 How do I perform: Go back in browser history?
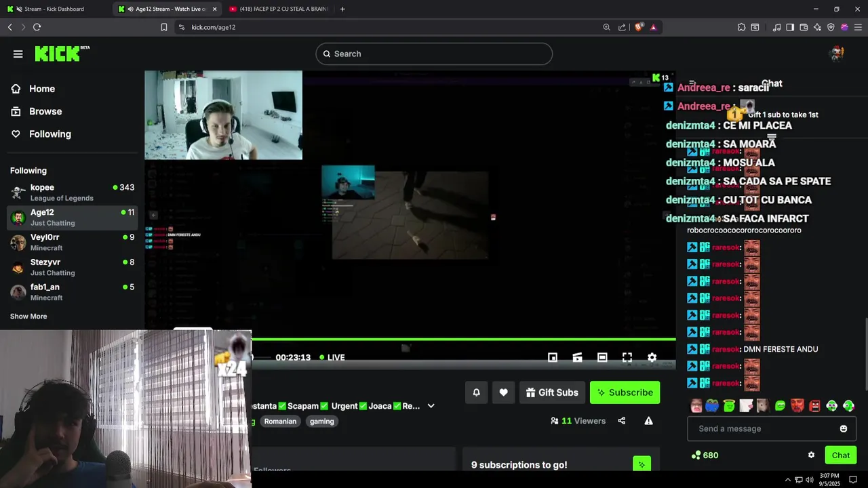coord(10,27)
